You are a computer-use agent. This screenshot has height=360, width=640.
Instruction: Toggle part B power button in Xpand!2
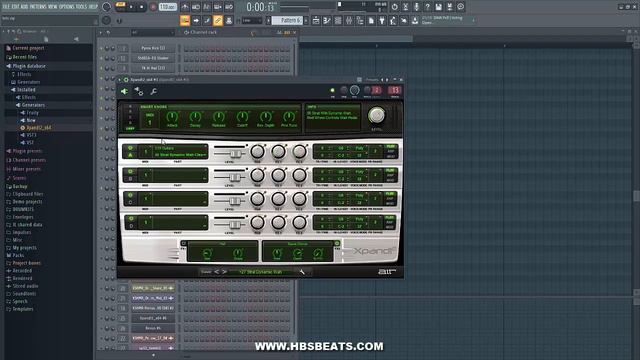click(130, 172)
